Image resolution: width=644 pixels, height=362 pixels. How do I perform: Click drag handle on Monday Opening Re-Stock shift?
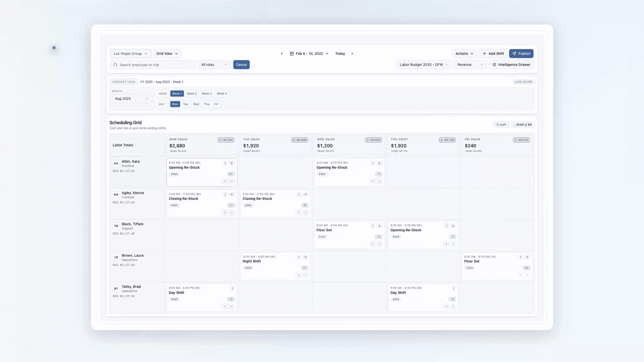(225, 163)
